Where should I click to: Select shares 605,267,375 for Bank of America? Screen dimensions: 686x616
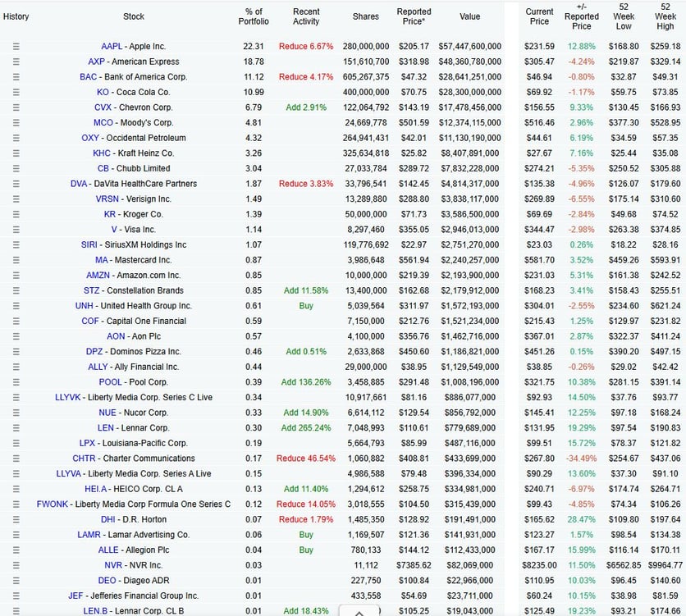(366, 77)
